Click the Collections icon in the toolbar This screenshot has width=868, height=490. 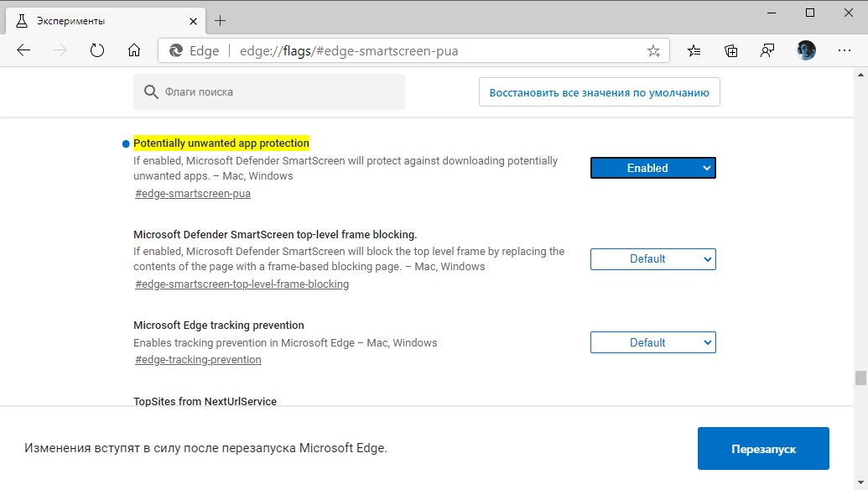point(730,50)
